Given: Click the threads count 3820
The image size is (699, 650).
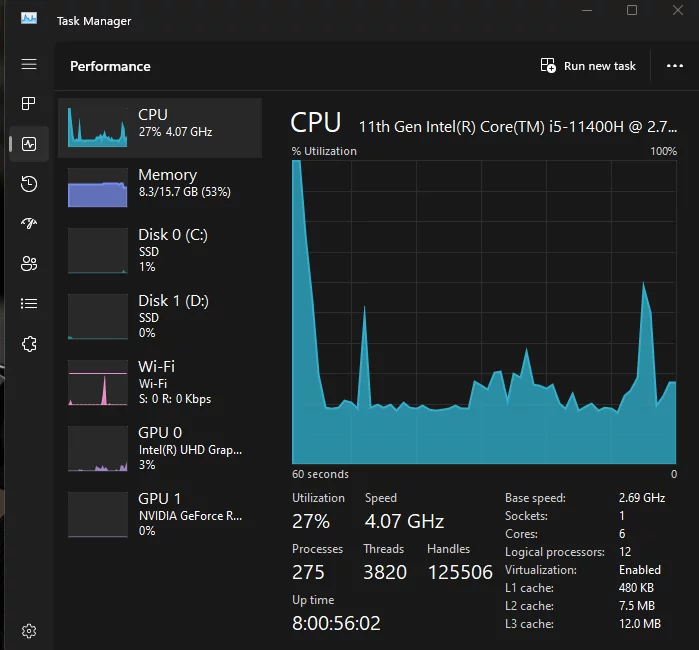Looking at the screenshot, I should 385,572.
